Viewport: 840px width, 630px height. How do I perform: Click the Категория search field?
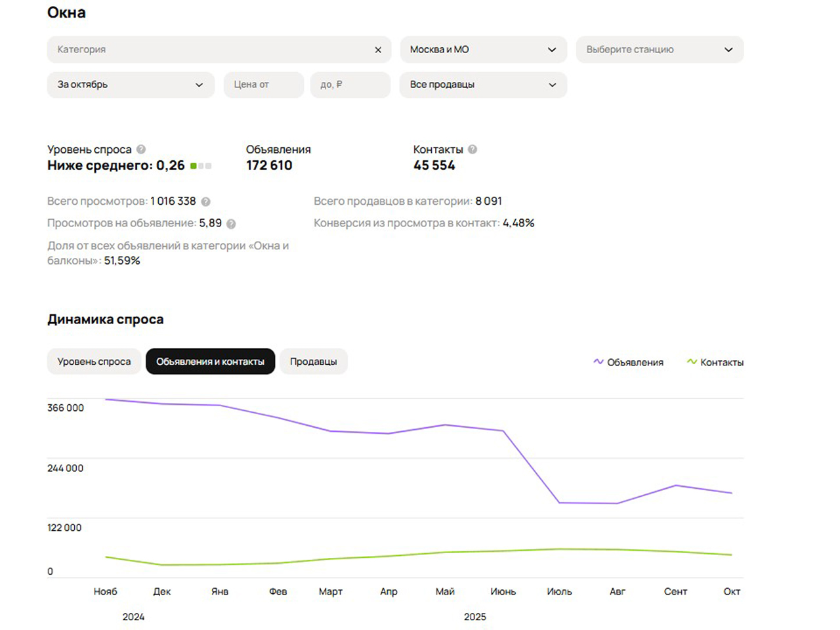point(210,50)
